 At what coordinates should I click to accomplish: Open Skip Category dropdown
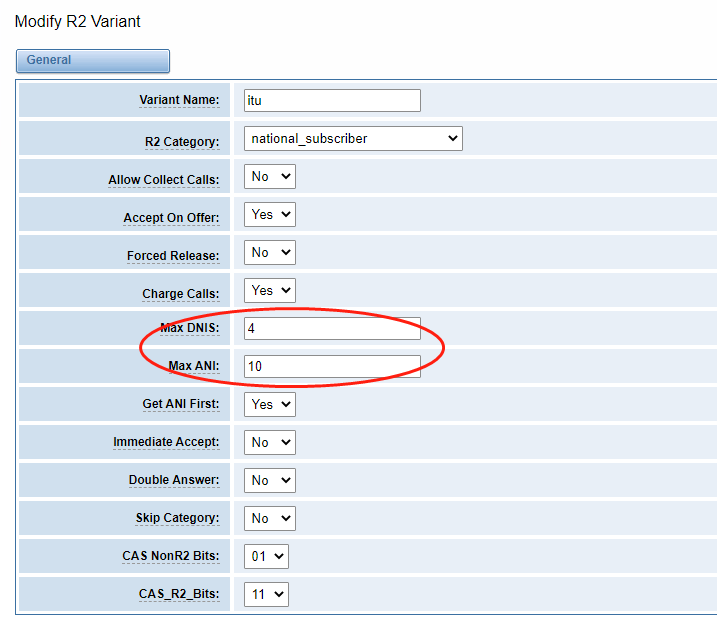(270, 518)
